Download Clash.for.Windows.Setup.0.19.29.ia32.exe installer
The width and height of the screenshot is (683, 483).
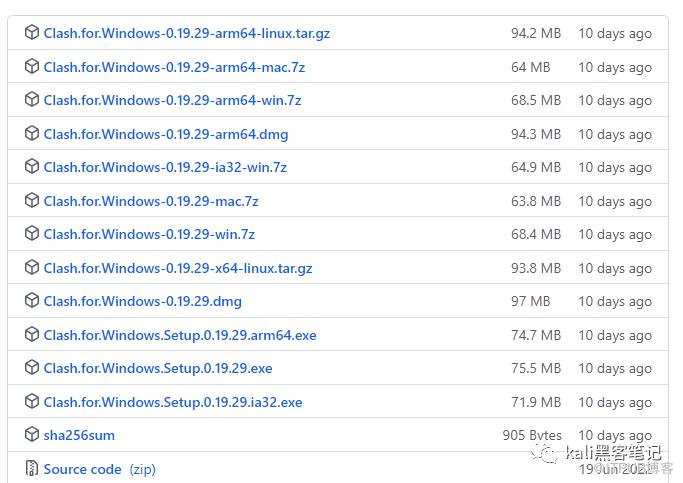(x=173, y=402)
